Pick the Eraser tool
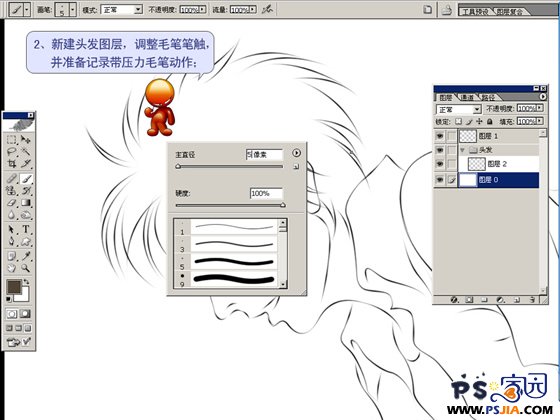The height and width of the screenshot is (420, 560). pyautogui.click(x=12, y=203)
